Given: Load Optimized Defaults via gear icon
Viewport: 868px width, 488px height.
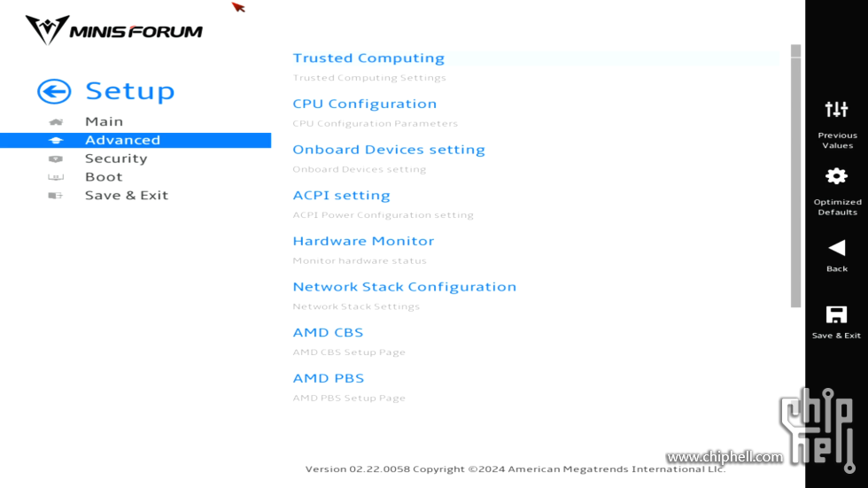Looking at the screenshot, I should tap(836, 176).
